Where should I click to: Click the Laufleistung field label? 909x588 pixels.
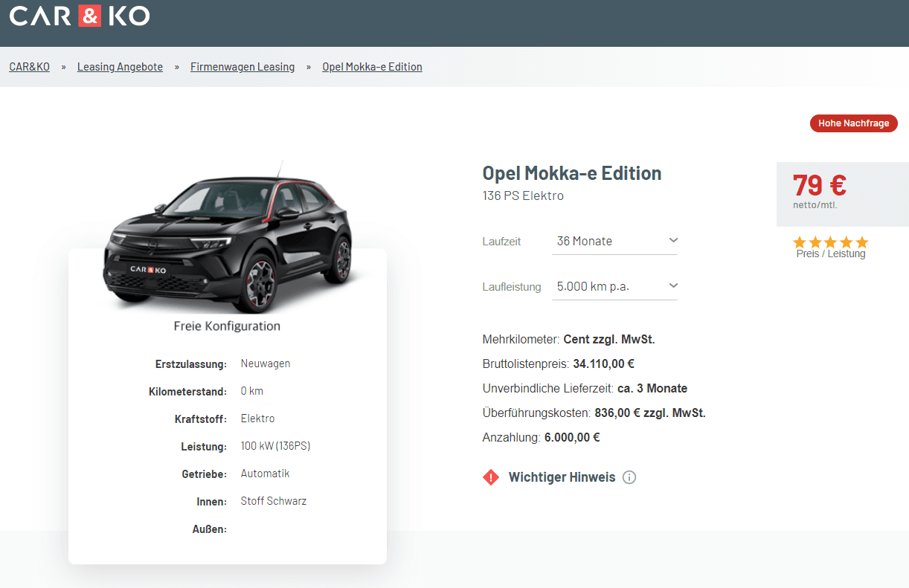tap(512, 287)
